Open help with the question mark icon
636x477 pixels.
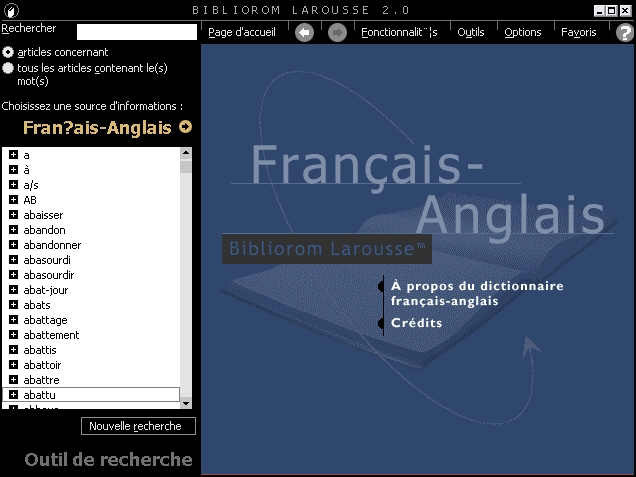(x=625, y=32)
